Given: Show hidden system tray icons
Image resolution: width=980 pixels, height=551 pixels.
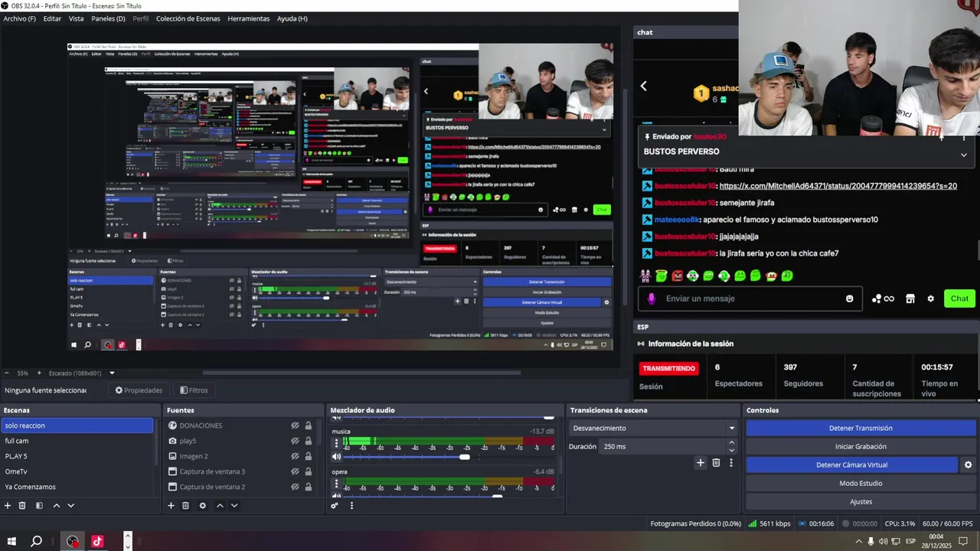Looking at the screenshot, I should 859,542.
